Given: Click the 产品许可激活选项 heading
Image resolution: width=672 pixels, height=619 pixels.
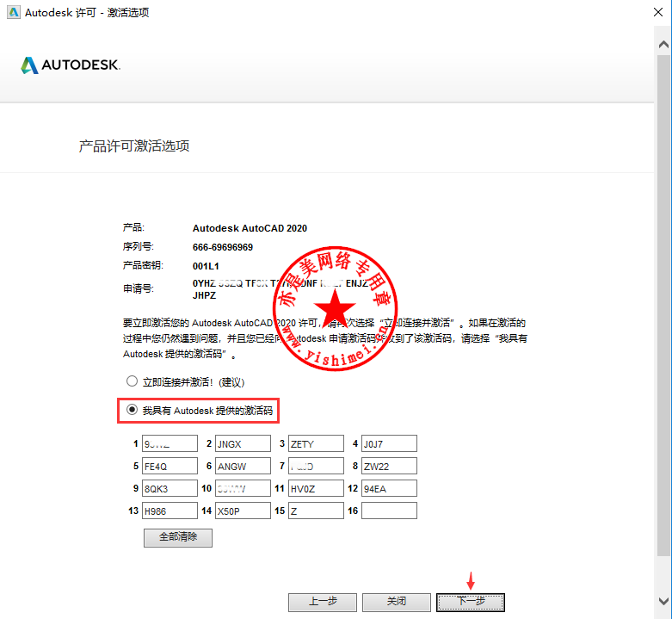Looking at the screenshot, I should click(x=134, y=146).
